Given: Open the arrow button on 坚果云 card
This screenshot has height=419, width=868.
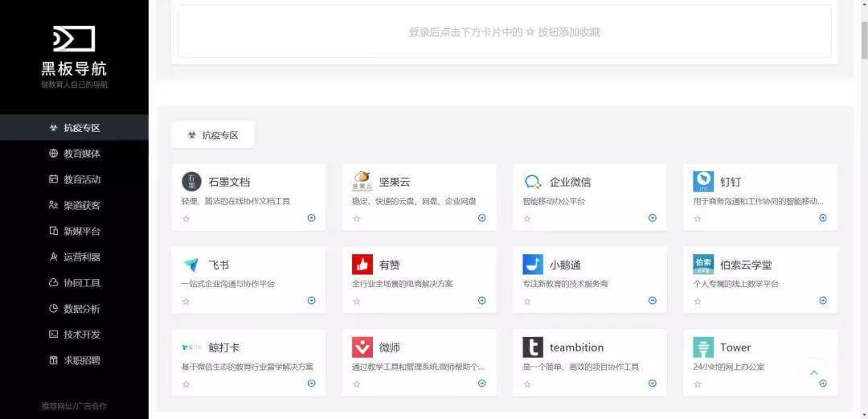Looking at the screenshot, I should pos(482,218).
